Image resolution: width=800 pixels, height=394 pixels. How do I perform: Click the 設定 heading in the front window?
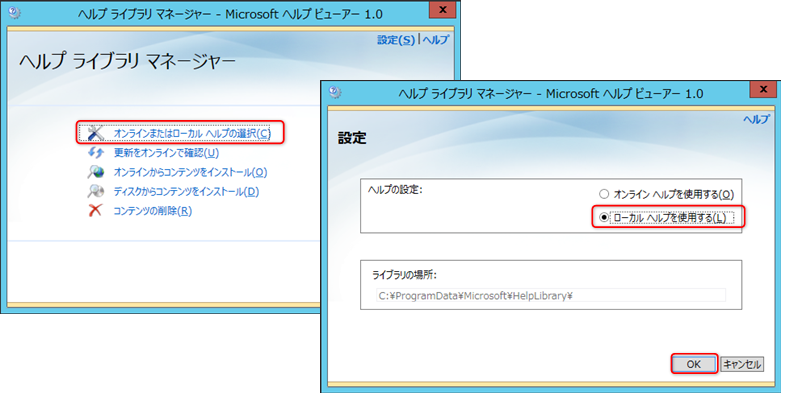[352, 138]
